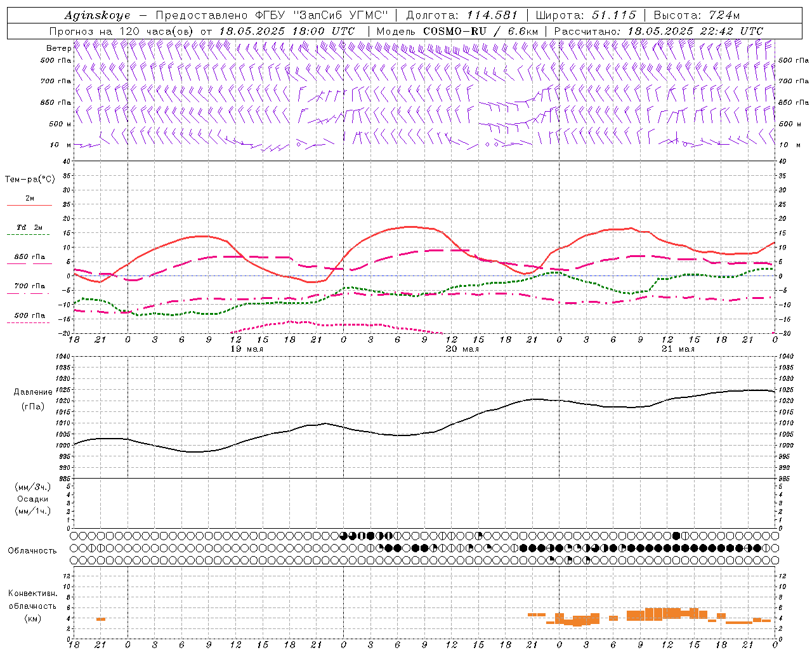This screenshot has width=812, height=650.
Task: Click the latitude value "Широта: 51.115"
Action: (x=586, y=15)
